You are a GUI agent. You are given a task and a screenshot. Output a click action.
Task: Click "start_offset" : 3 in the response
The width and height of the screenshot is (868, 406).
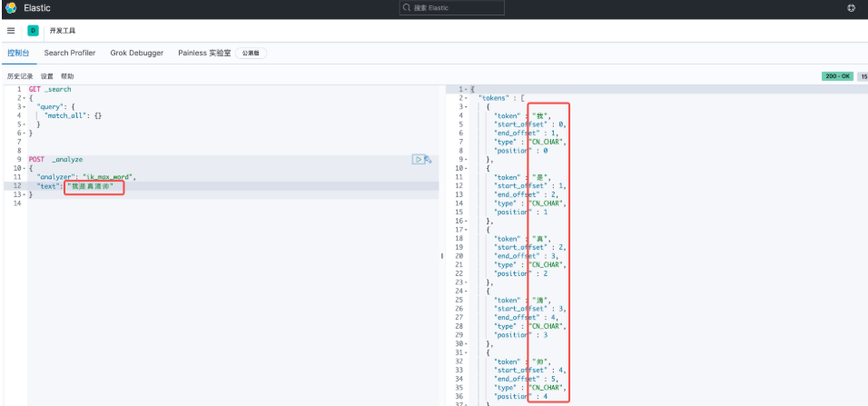click(x=529, y=309)
